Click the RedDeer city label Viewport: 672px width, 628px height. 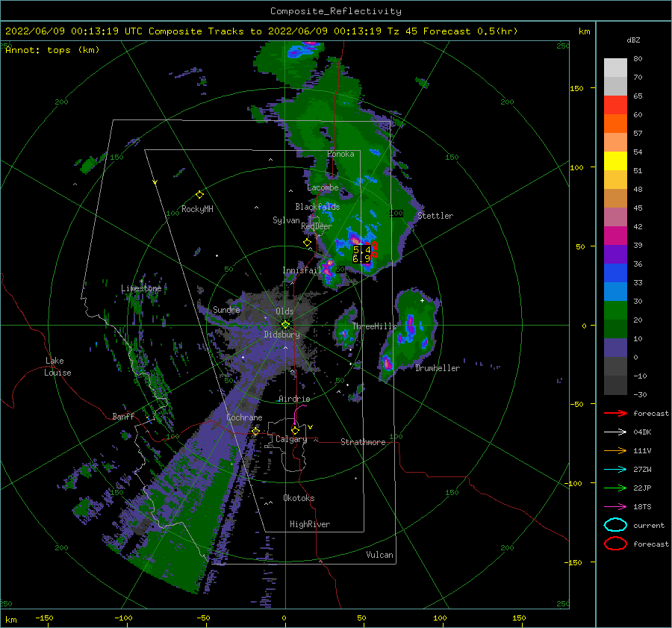tap(317, 226)
